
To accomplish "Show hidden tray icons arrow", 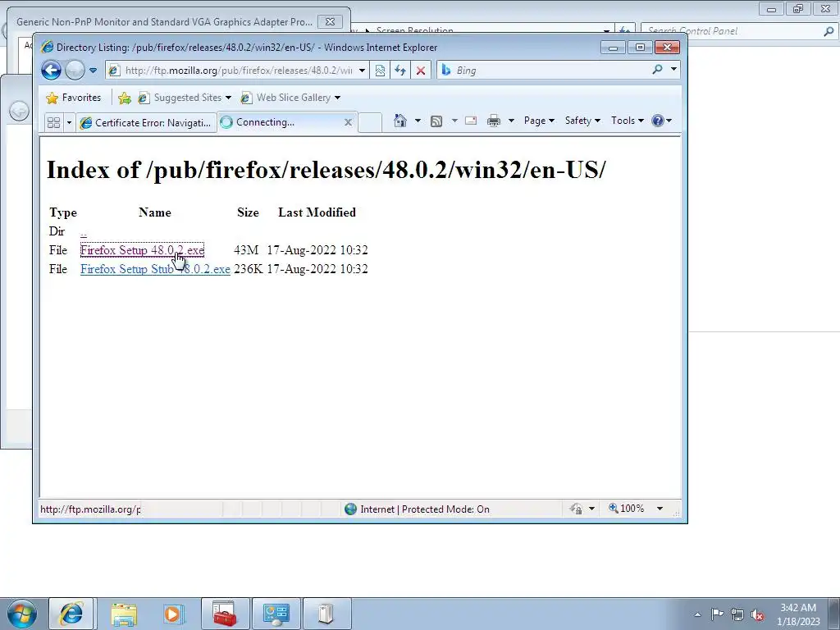I will click(697, 614).
